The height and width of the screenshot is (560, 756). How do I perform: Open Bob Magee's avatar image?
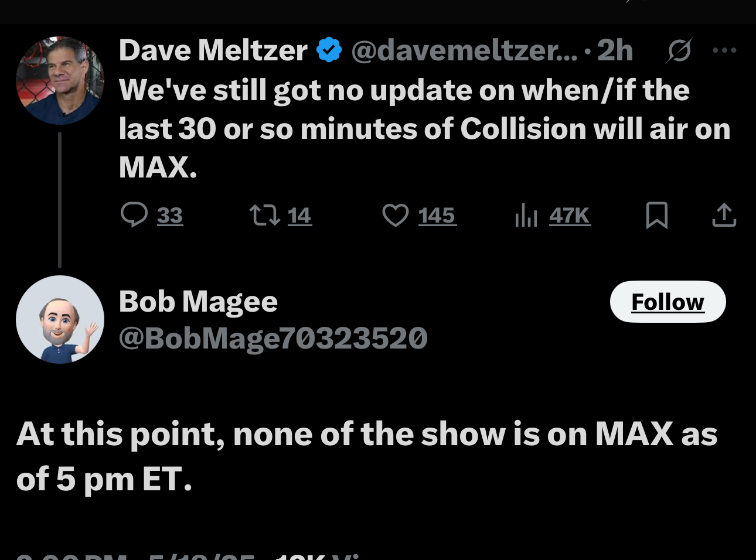click(60, 319)
